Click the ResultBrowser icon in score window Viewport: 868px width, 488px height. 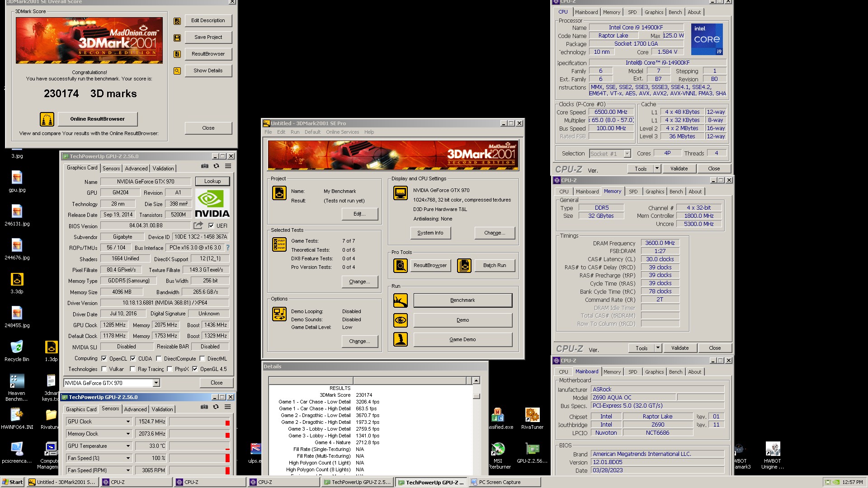click(x=177, y=54)
